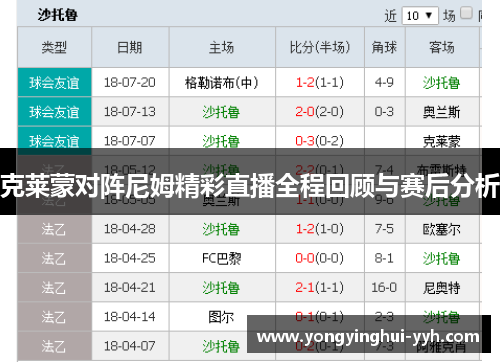Click the score 0-0(0-0)
The image size is (500, 362).
[x=320, y=258]
